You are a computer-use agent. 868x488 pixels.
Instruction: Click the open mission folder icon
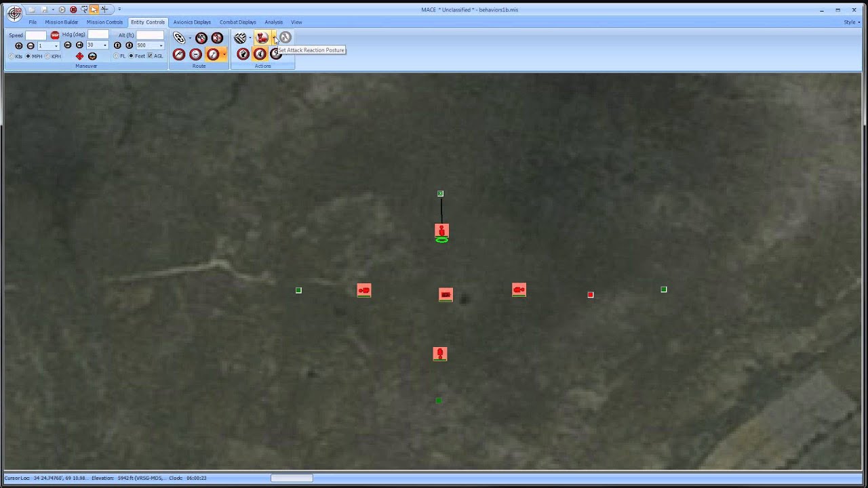coord(32,9)
